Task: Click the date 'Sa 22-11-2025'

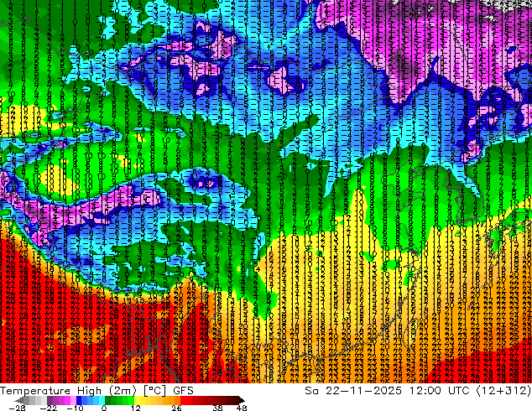Action: tap(353, 391)
